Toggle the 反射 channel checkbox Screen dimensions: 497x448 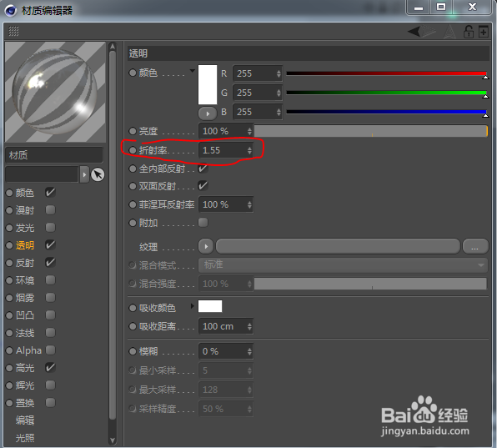pyautogui.click(x=50, y=263)
